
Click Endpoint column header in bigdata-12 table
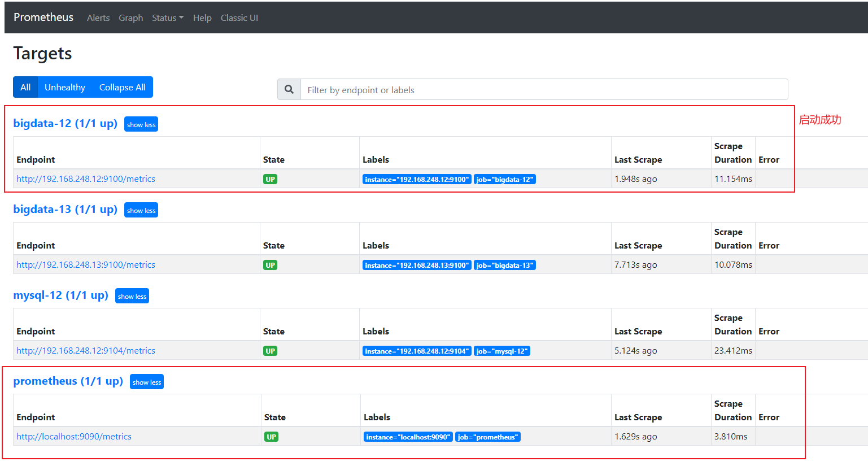coord(36,159)
